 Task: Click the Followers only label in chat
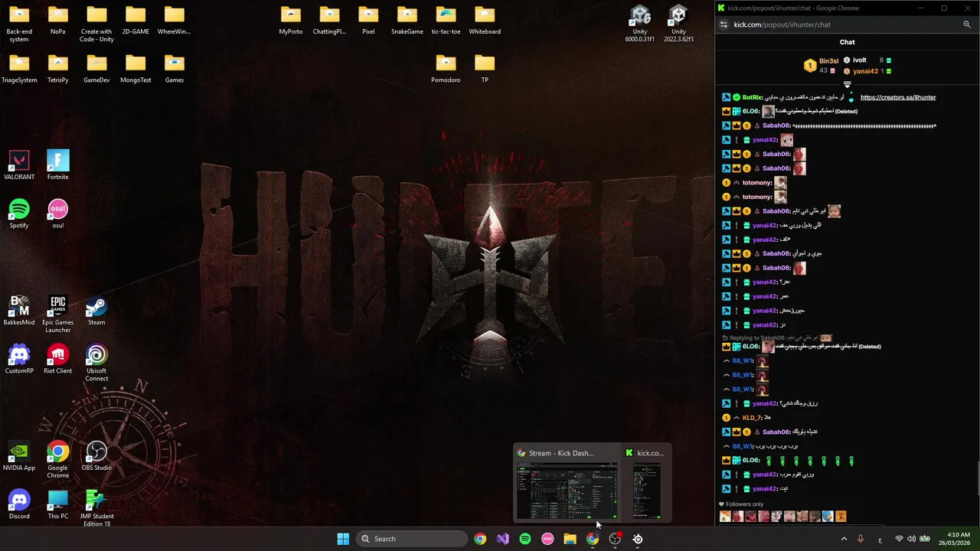(x=744, y=504)
